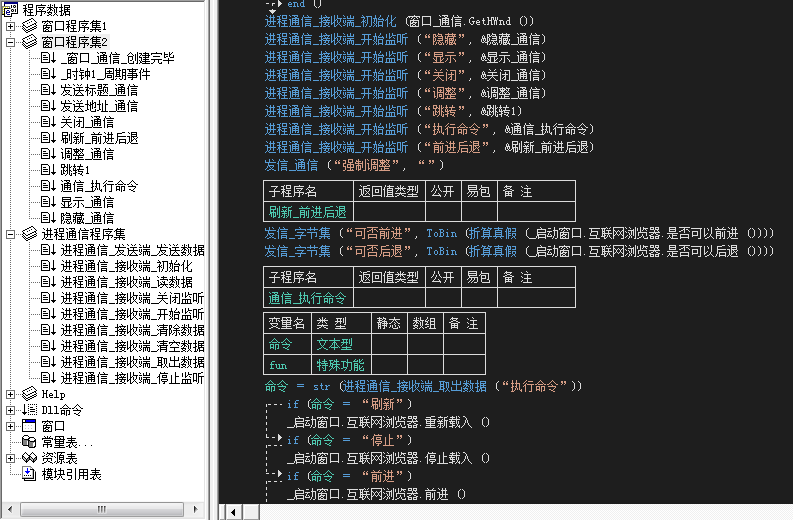Click code editor left scroll arrow
The height and width of the screenshot is (520, 793).
232,512
